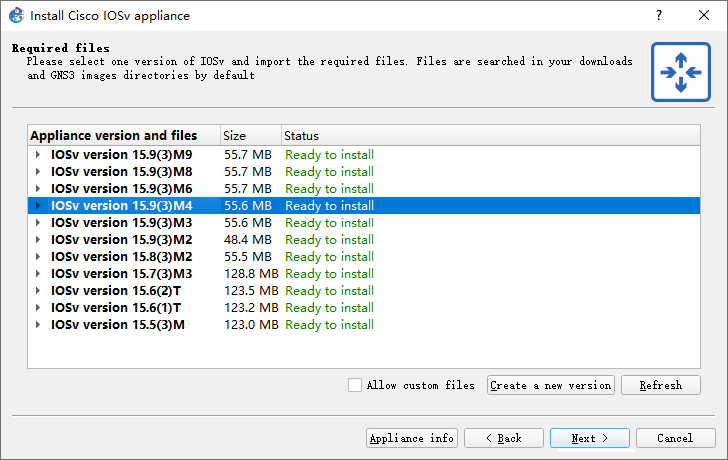Screen dimensions: 728x460
Task: Expand IOSv version 15.8(3)M2 row
Action: click(38, 257)
